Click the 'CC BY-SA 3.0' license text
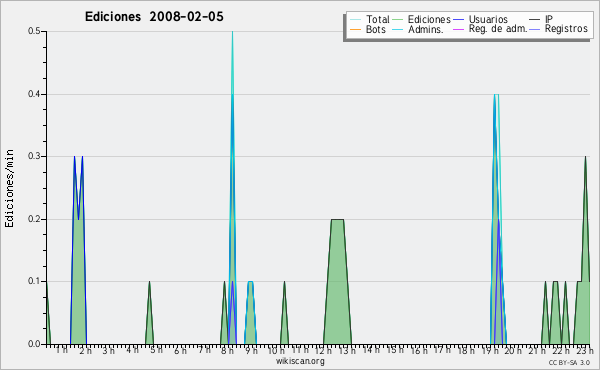 pyautogui.click(x=569, y=363)
